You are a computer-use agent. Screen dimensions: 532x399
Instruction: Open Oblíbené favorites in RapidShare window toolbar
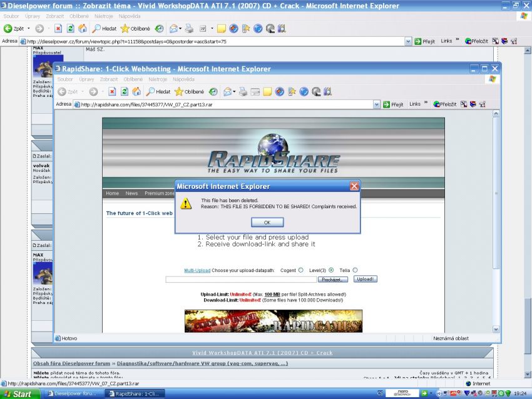[x=189, y=91]
